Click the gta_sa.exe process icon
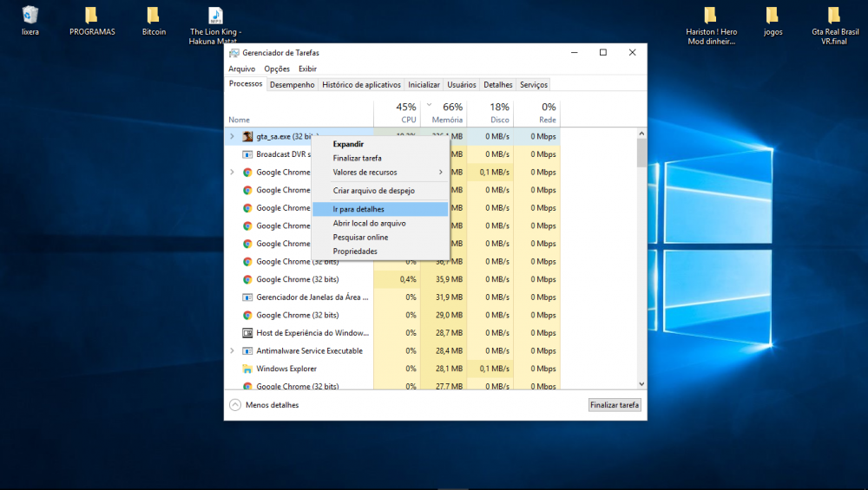This screenshot has height=490, width=868. pos(247,136)
